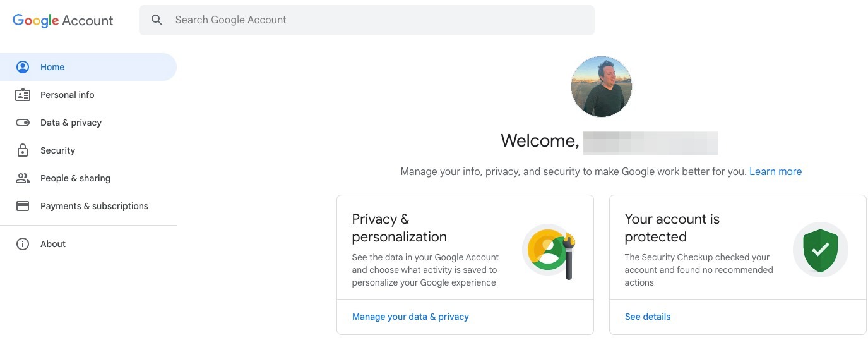Open the Personal info menu item
The height and width of the screenshot is (340, 868).
click(x=67, y=95)
